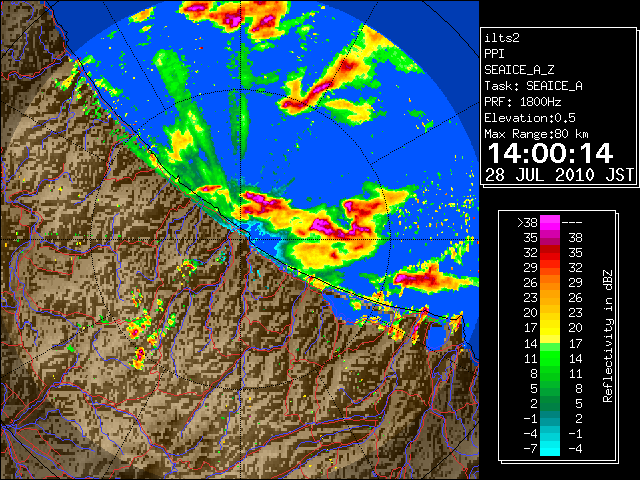Pick the orange legend swatch beside '26'
The height and width of the screenshot is (480, 640).
(550, 282)
